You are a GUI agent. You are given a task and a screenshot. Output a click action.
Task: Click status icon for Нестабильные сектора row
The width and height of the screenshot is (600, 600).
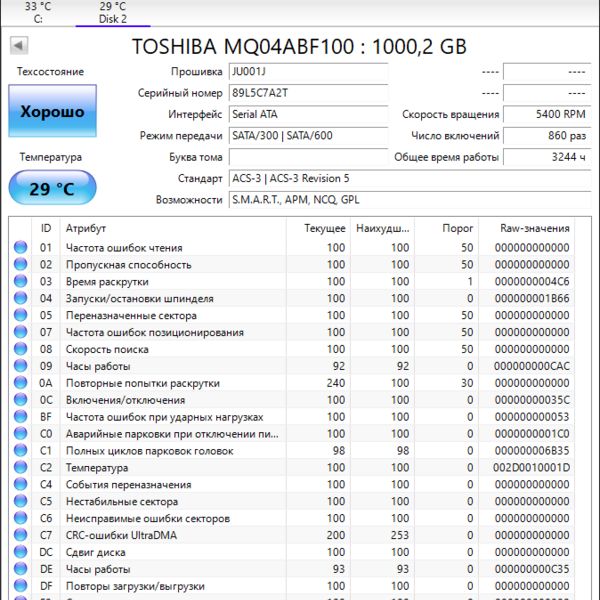(x=21, y=501)
